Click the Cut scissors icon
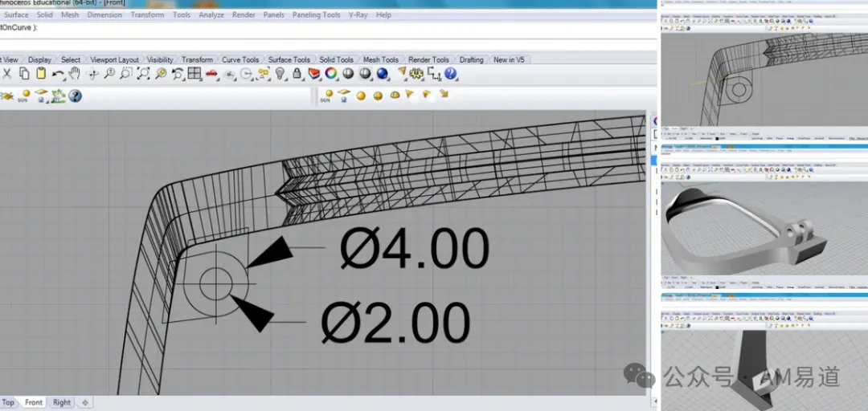The width and height of the screenshot is (868, 411). 7,74
